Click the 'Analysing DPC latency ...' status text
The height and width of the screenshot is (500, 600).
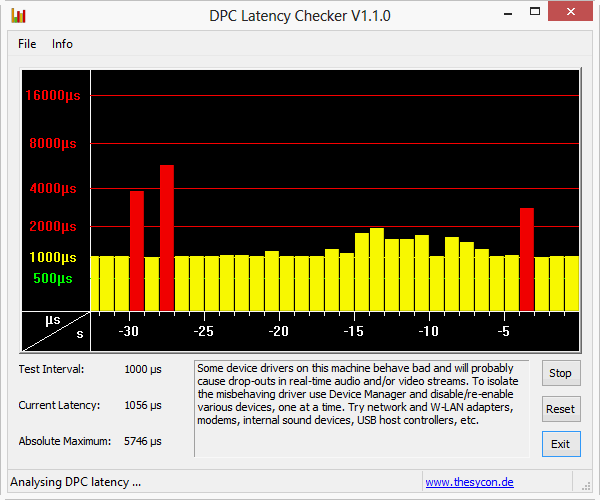[75, 482]
